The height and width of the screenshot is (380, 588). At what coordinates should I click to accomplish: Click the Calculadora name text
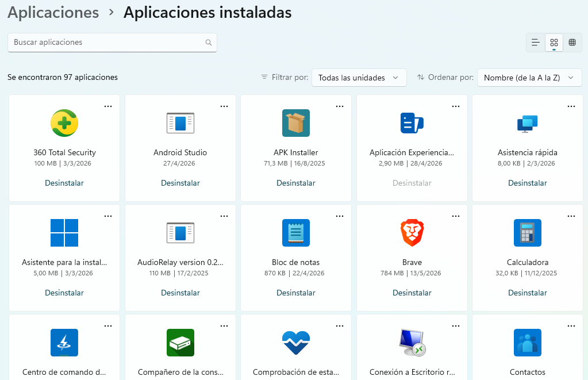[527, 262]
